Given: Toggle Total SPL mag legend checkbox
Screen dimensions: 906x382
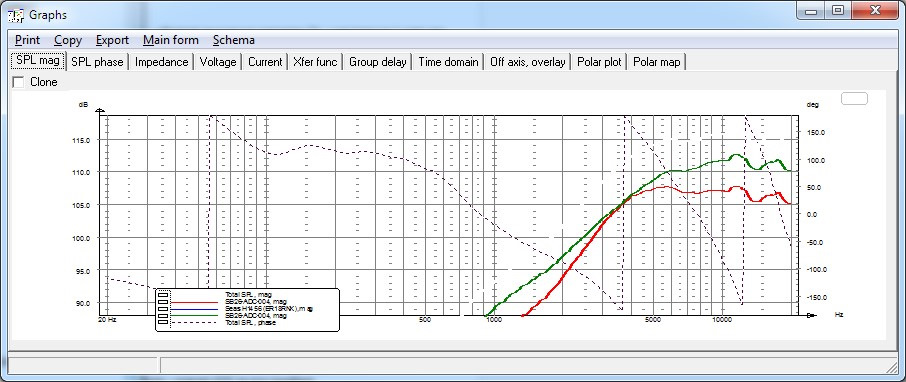Looking at the screenshot, I should click(163, 295).
